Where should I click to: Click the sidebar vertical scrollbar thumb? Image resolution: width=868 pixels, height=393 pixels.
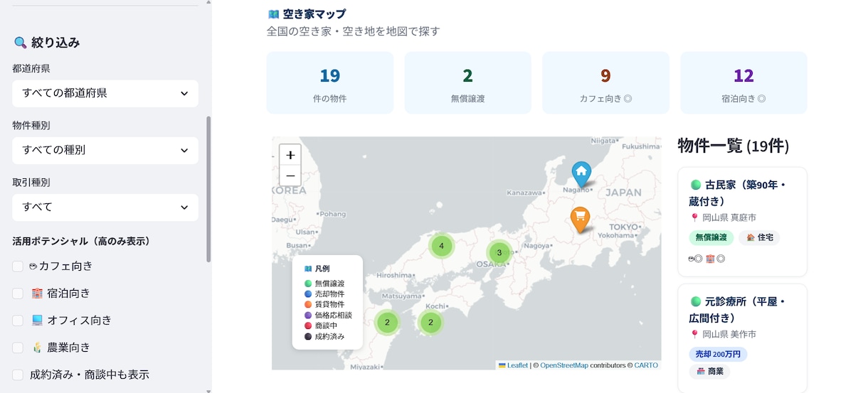pos(208,189)
